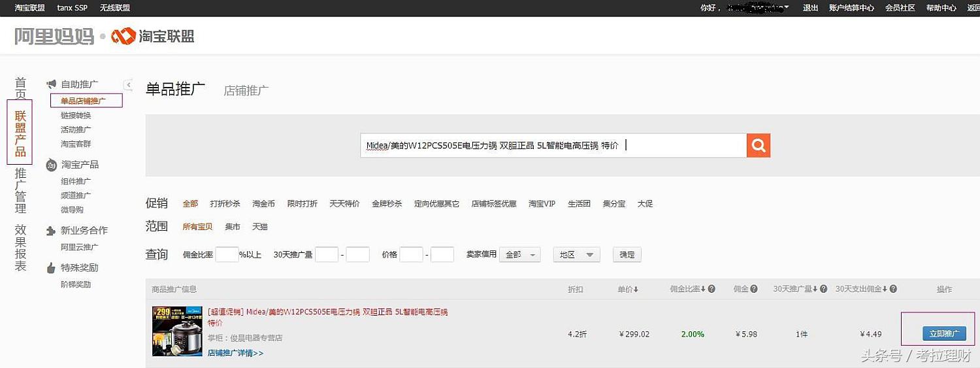Open the account name dropdown in the top bar
The image size is (980, 368).
point(759,8)
